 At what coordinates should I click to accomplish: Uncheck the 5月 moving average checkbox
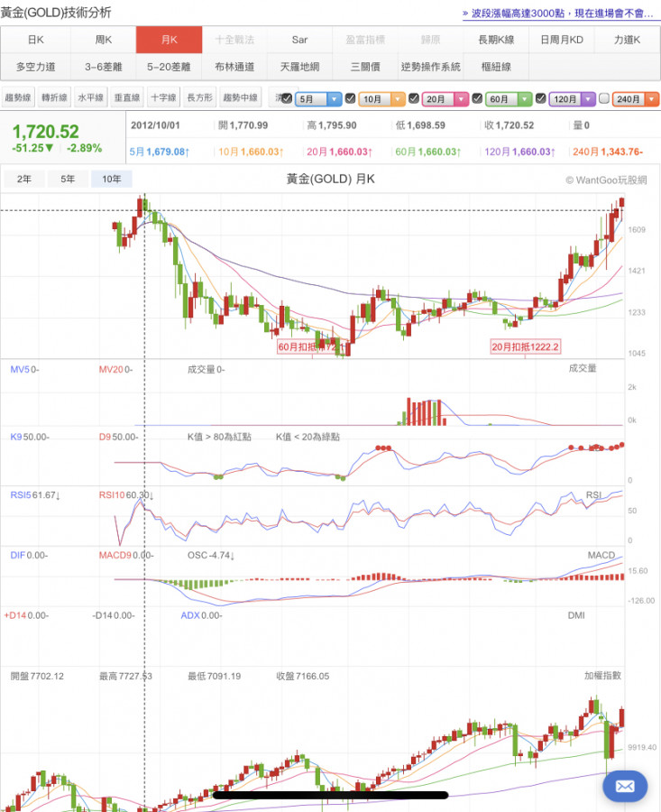287,98
